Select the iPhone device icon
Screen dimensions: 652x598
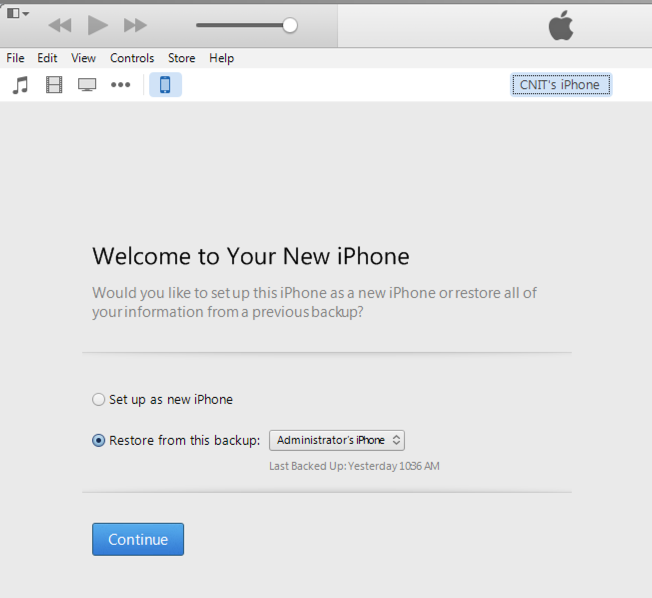(165, 84)
